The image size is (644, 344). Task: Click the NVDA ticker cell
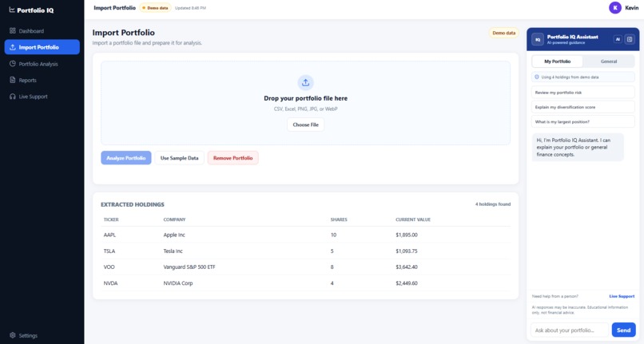[x=110, y=283]
